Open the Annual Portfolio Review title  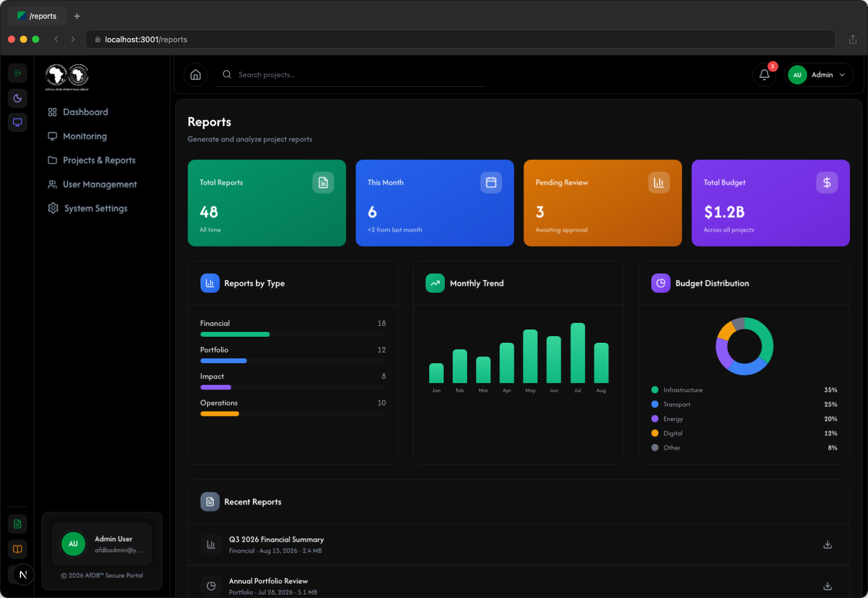click(269, 581)
